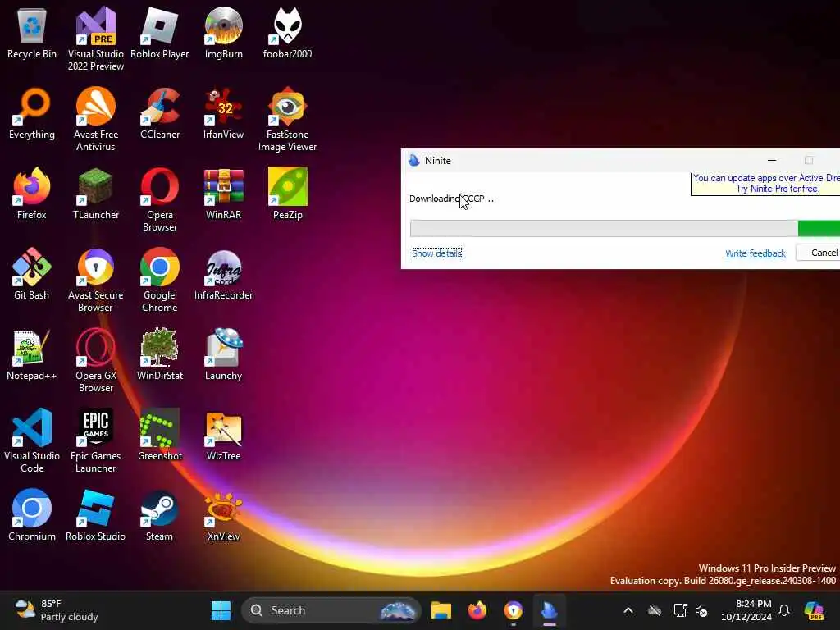The height and width of the screenshot is (630, 840).
Task: Expand Show details in Ninite
Action: point(436,253)
